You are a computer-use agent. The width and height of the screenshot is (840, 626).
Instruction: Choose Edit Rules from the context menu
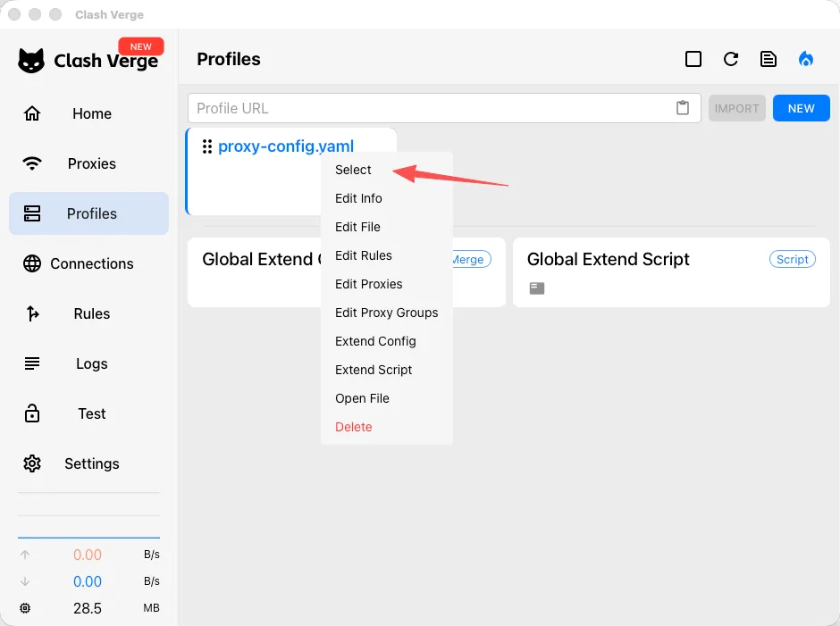click(387, 255)
